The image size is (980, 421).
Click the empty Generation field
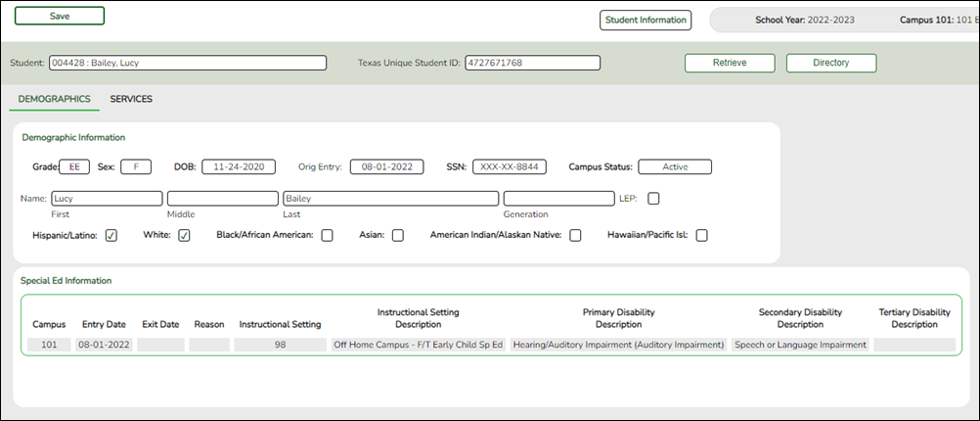[x=558, y=199]
